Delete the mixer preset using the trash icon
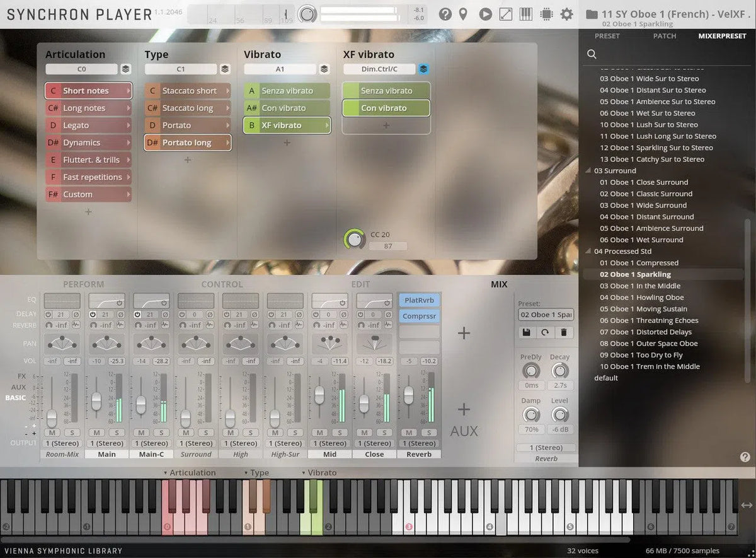The image size is (756, 558). [564, 332]
